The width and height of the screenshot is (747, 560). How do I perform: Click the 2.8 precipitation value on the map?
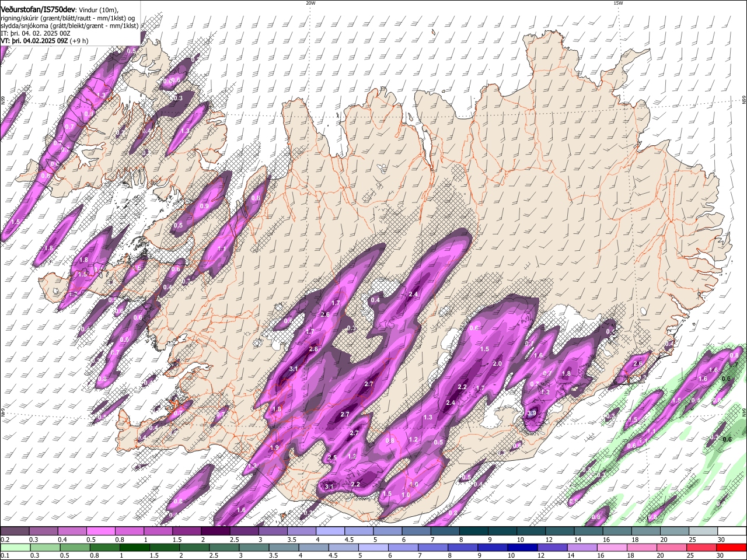tap(313, 349)
